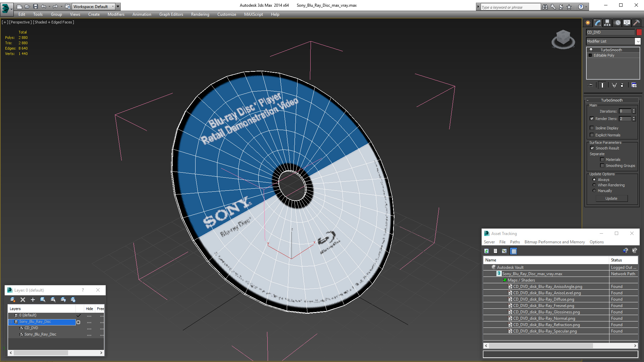This screenshot has height=362, width=644.
Task: Open the Display command panel tab
Action: point(627,23)
